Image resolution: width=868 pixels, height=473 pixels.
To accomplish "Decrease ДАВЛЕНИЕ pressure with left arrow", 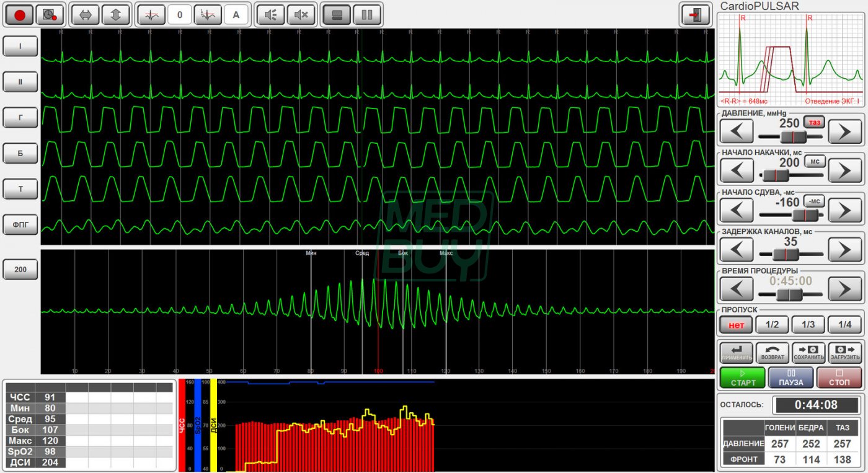I will [x=737, y=131].
